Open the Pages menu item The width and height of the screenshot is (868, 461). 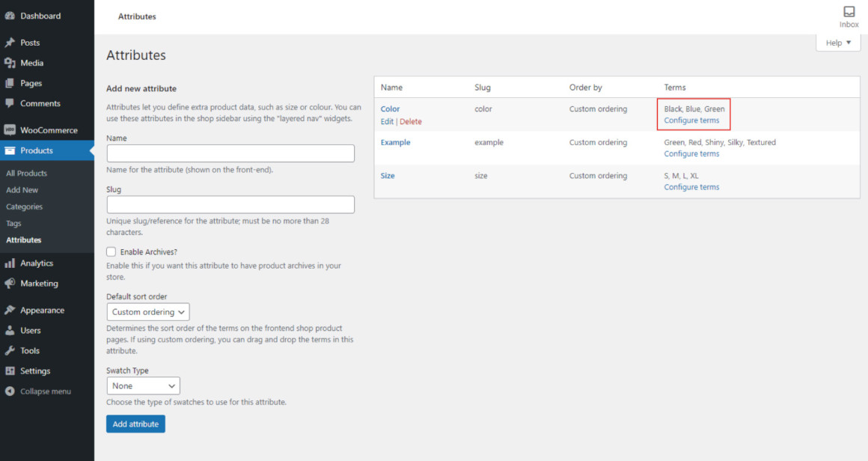pyautogui.click(x=31, y=83)
